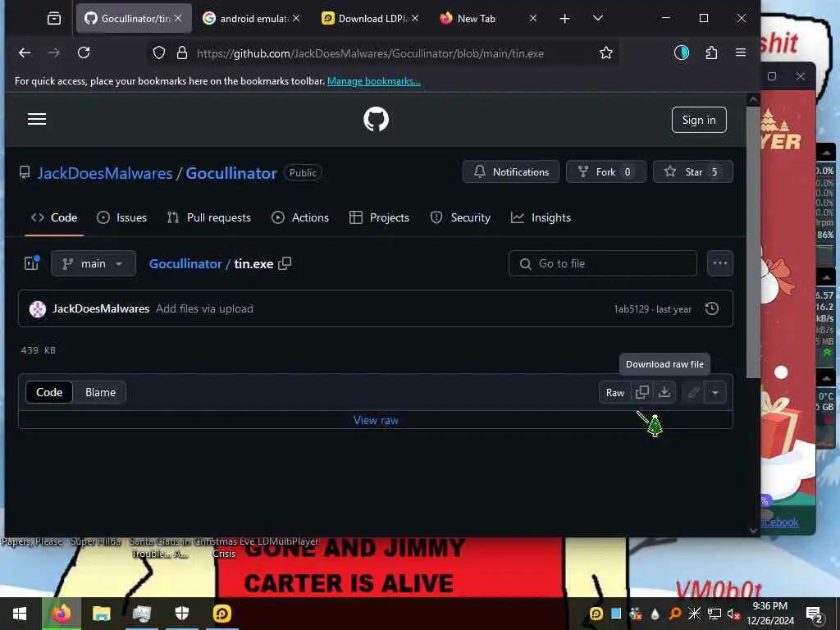Screen dimensions: 840x630
Task: Copy tin.exe file path icon
Action: point(285,263)
